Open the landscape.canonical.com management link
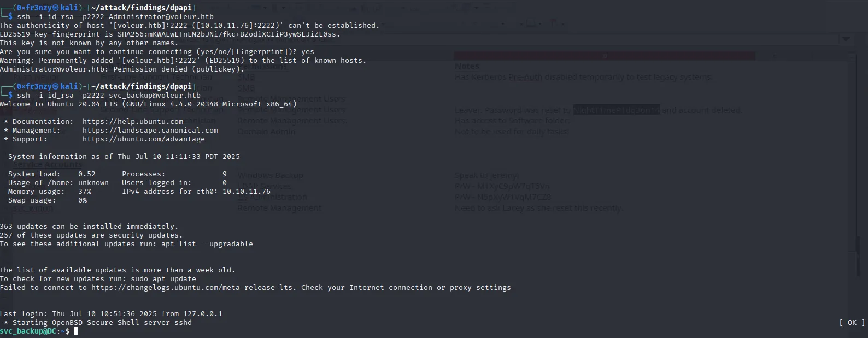 click(x=150, y=131)
